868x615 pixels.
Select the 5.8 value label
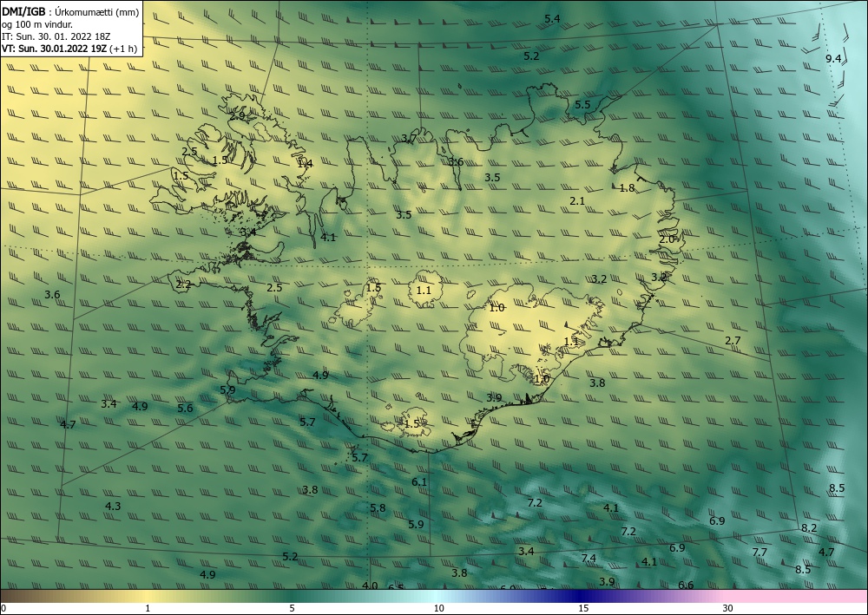378,507
